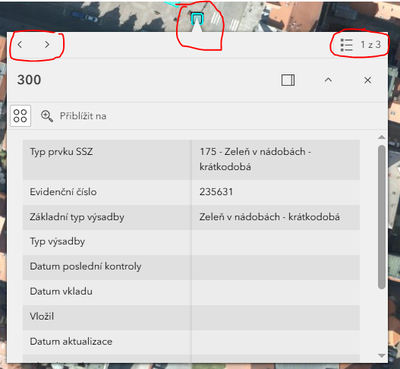Open the feature list '1 z 3'
This screenshot has width=400, height=369.
[x=360, y=45]
